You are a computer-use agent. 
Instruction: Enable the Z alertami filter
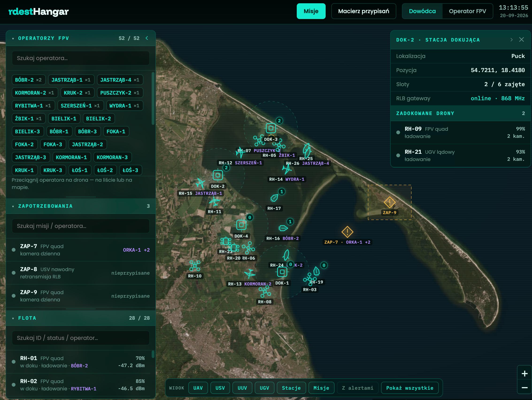pyautogui.click(x=358, y=388)
